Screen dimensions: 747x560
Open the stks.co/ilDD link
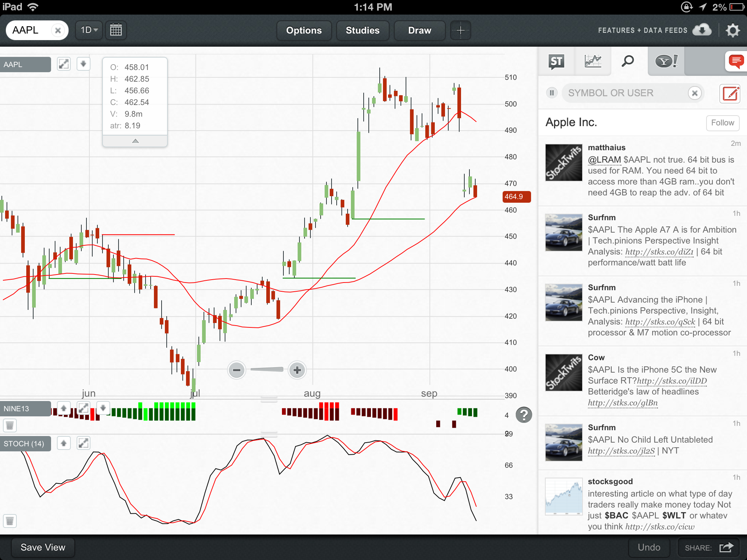coord(672,381)
